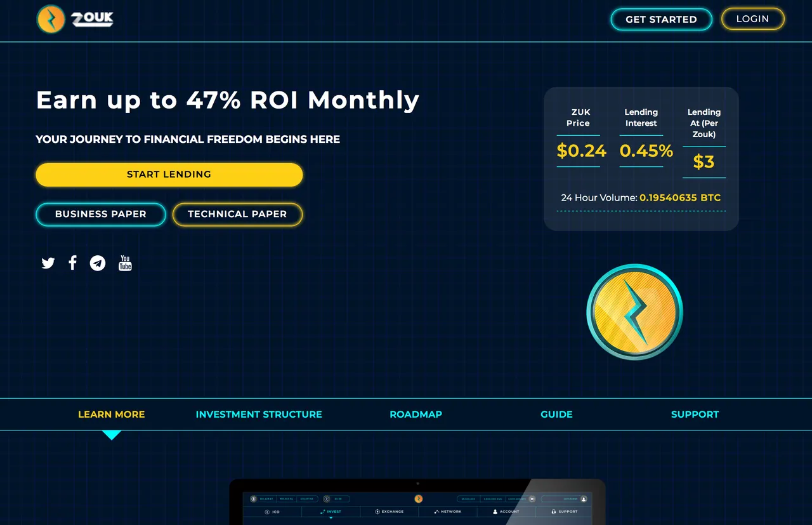Click the ICO item in the laptop preview
Screen dimensions: 812x525
[x=272, y=512]
